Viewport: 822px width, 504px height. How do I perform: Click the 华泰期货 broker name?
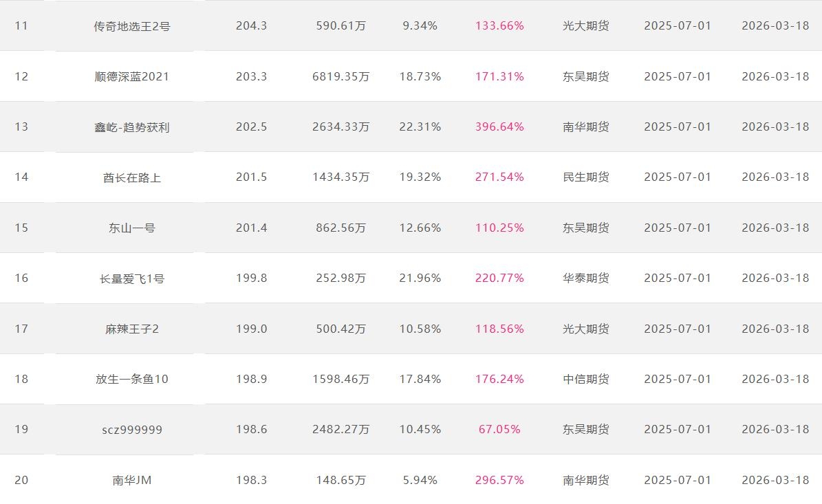tap(586, 278)
